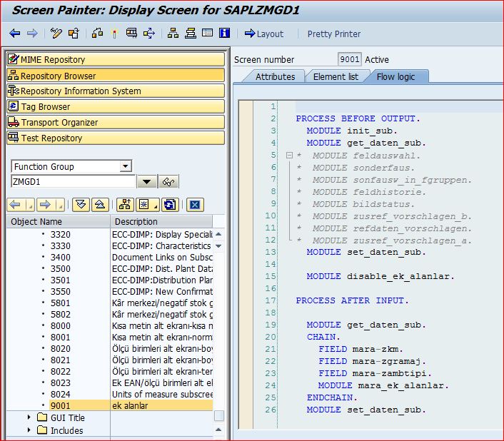Open the screen Layout editor

264,34
